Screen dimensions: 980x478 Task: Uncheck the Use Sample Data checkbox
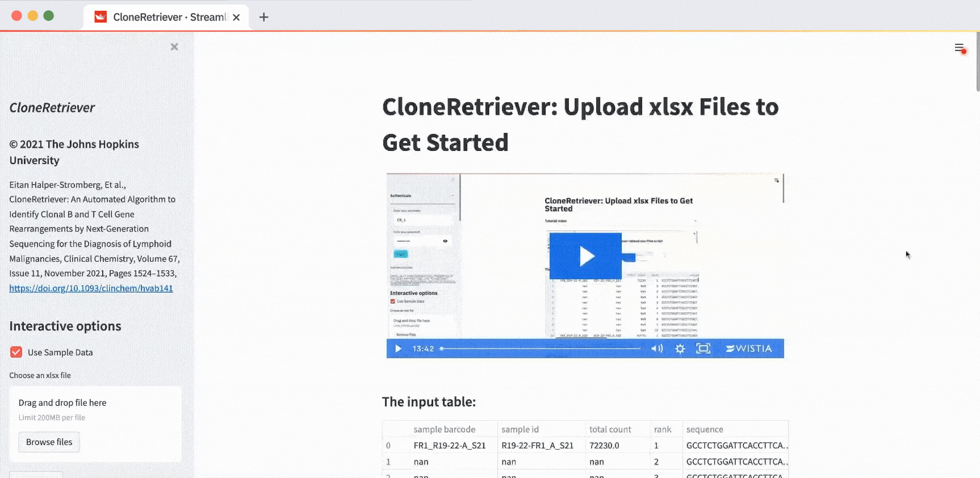pos(16,353)
